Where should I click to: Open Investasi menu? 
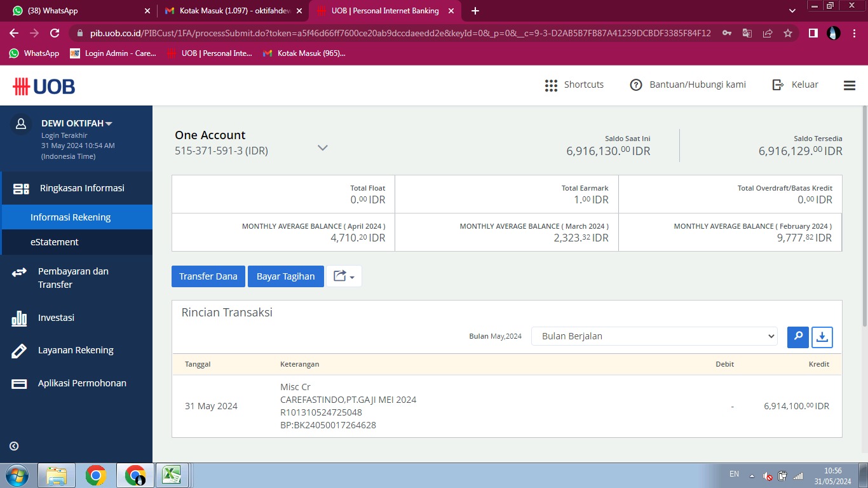click(x=76, y=318)
